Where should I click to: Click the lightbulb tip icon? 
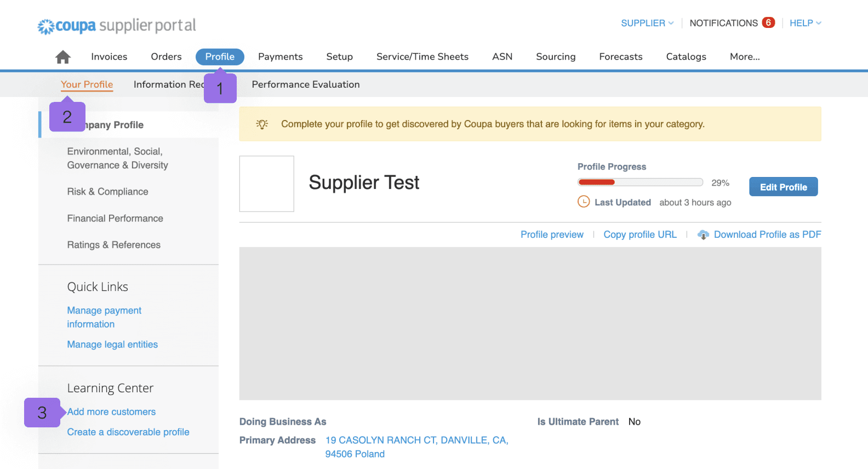click(x=262, y=124)
